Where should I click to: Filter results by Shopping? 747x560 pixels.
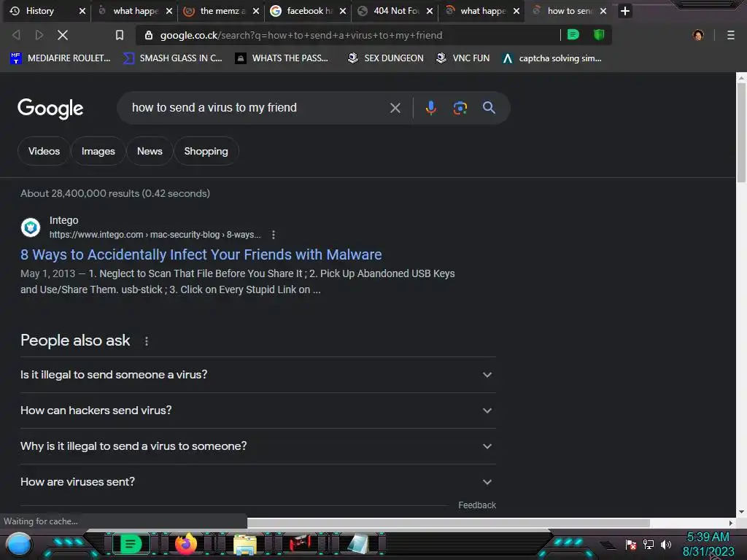206,151
